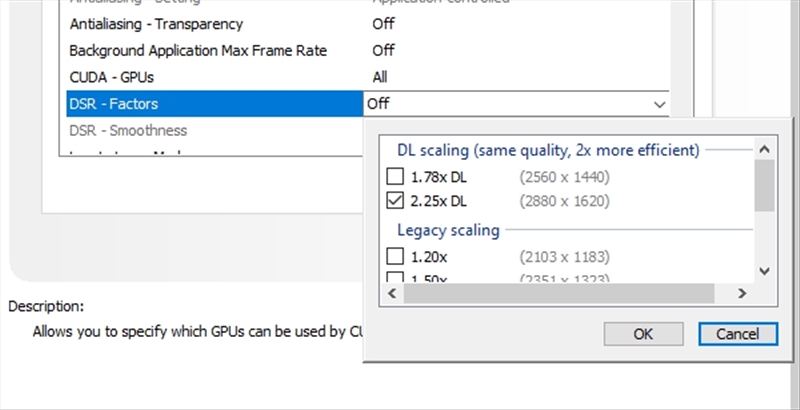This screenshot has width=800, height=410.
Task: Select the CUDA - GPUs setting row
Action: coord(111,77)
